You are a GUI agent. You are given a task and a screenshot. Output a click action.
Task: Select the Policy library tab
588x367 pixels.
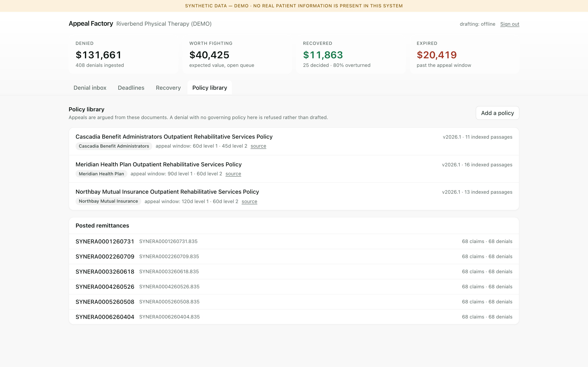(x=210, y=88)
